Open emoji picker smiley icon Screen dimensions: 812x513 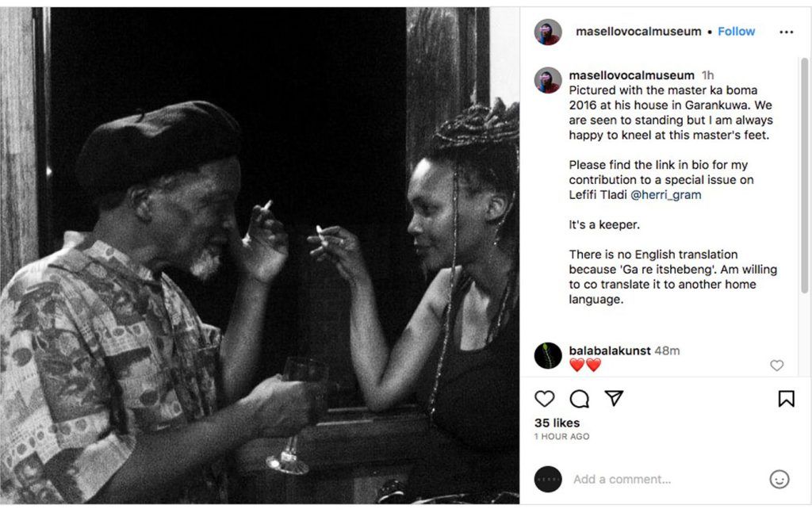[x=779, y=479]
